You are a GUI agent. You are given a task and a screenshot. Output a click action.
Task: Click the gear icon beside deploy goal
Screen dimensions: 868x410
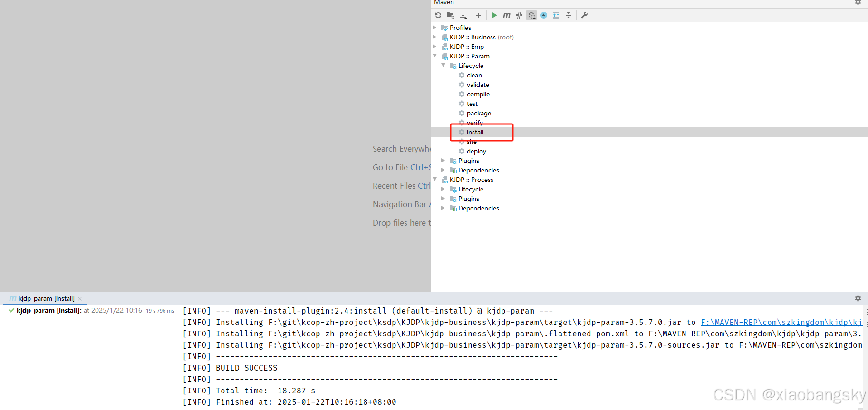pyautogui.click(x=461, y=151)
